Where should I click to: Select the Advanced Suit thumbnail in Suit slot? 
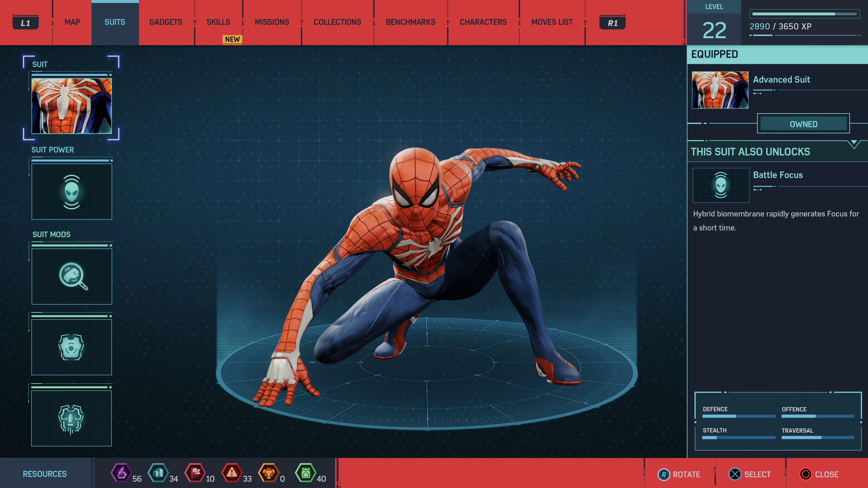(71, 106)
